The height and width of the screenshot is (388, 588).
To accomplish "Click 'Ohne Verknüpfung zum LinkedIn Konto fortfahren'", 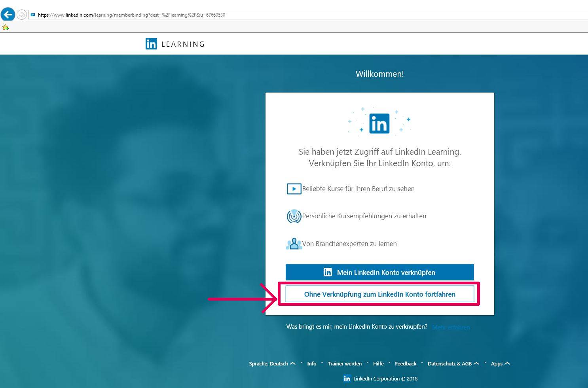I will (379, 294).
